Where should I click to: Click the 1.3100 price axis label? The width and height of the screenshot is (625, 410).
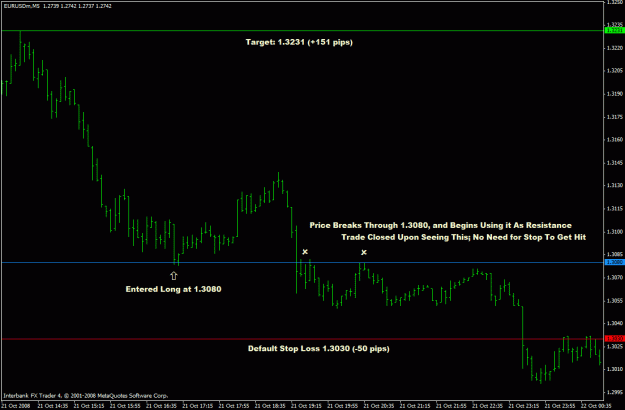tap(615, 231)
